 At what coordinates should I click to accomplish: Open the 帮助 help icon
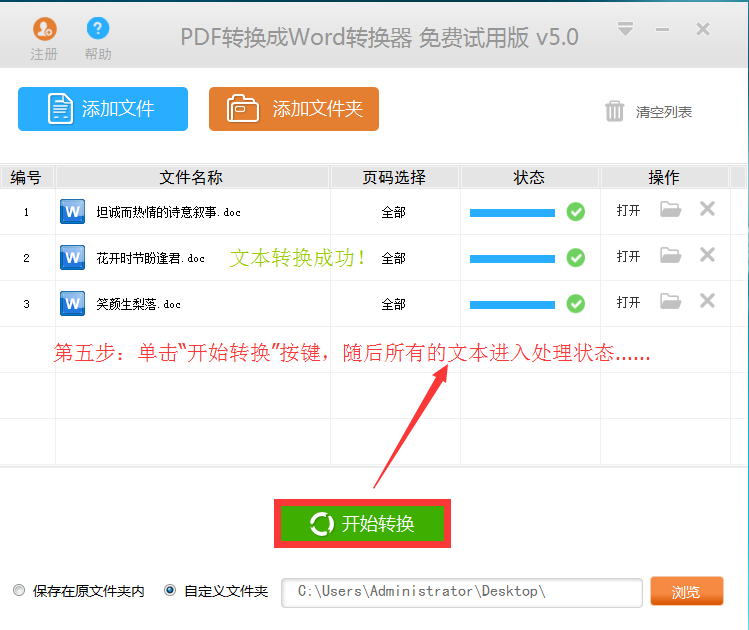pos(98,39)
